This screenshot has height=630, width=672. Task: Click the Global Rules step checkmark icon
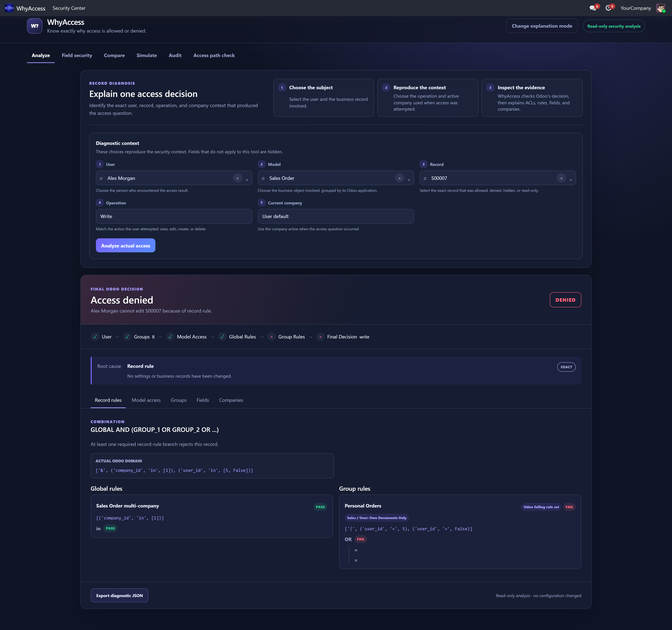pos(222,337)
